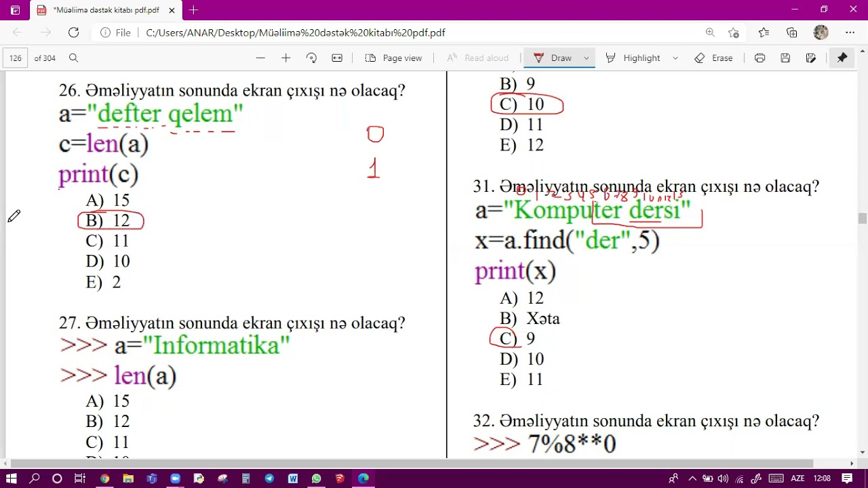Open the Edge profile avatar
This screenshot has width=868, height=488.
(821, 33)
